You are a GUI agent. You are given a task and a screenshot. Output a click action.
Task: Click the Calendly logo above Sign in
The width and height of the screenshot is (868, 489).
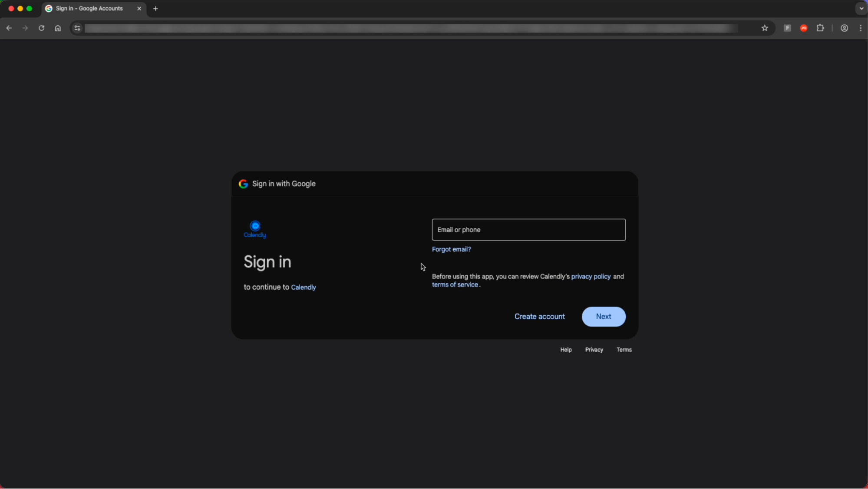point(254,229)
